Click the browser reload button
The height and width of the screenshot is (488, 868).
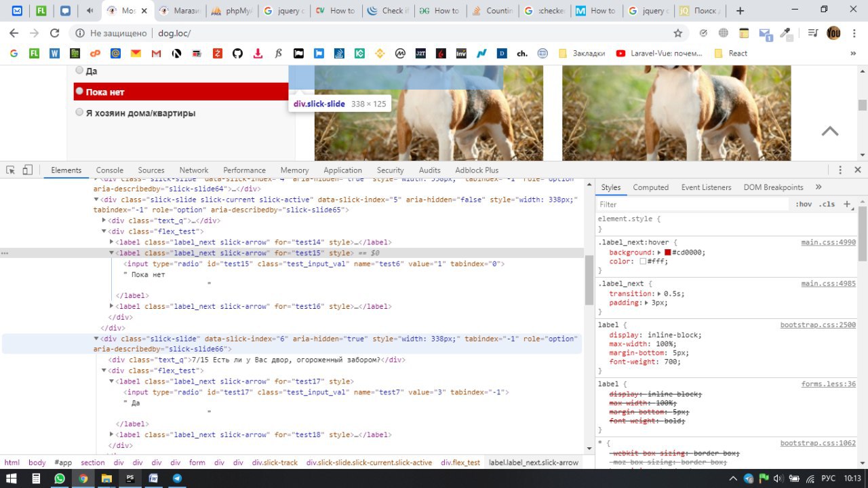point(55,33)
